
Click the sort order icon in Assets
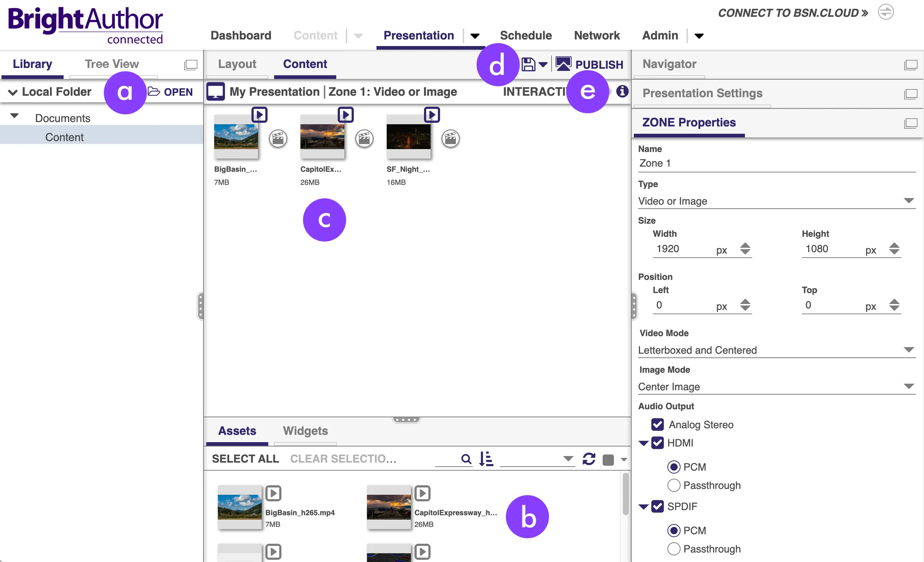pyautogui.click(x=486, y=459)
